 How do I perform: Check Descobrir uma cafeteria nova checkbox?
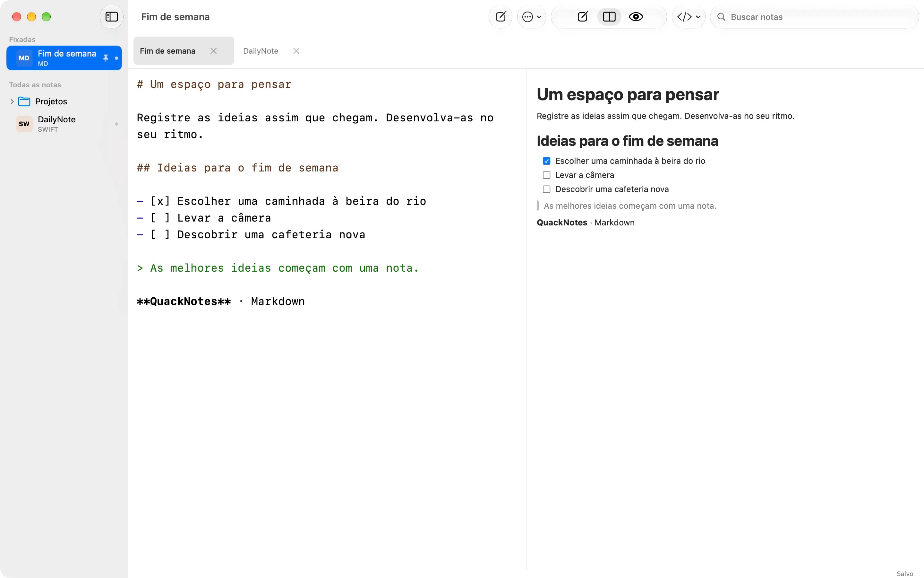pyautogui.click(x=546, y=189)
